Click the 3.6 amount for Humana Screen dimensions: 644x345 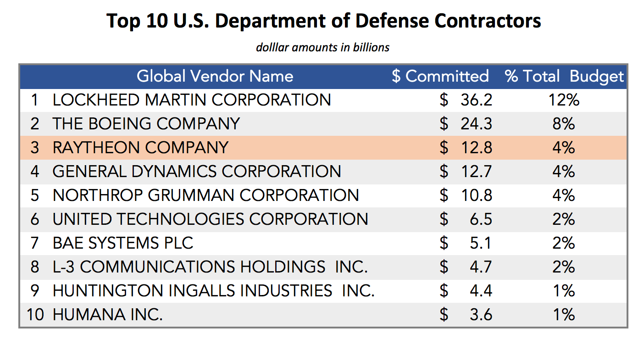click(x=481, y=314)
